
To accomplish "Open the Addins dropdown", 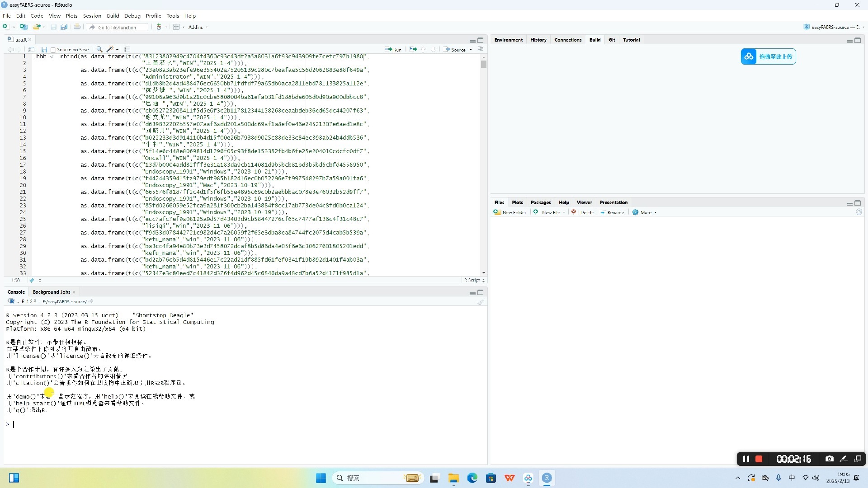I will click(198, 27).
